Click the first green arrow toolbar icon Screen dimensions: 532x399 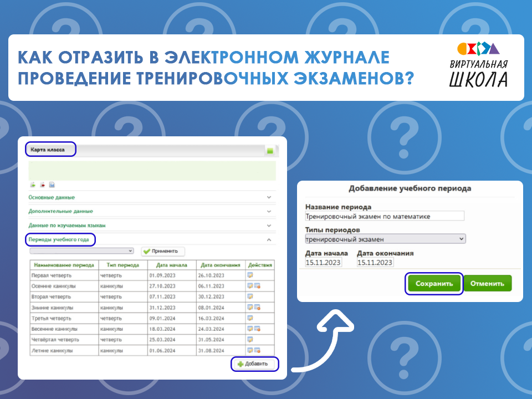[33, 185]
